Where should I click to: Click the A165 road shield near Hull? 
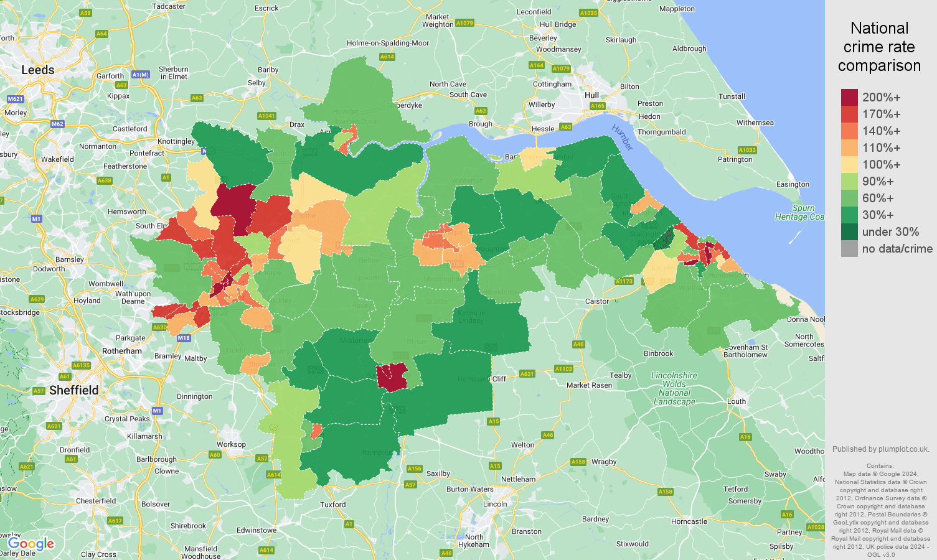click(x=598, y=106)
